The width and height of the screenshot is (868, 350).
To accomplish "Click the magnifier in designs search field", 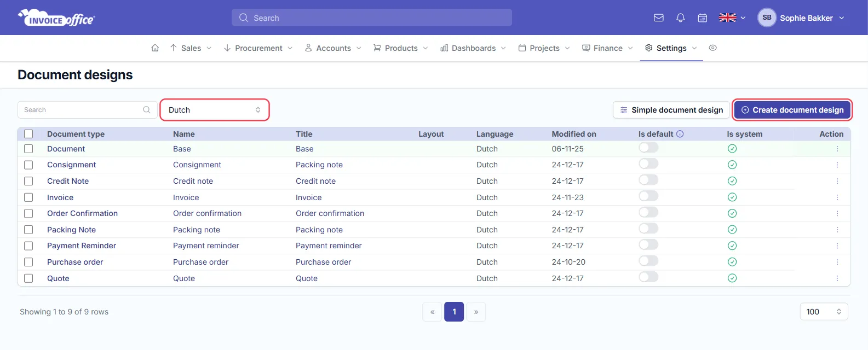I will tap(147, 110).
